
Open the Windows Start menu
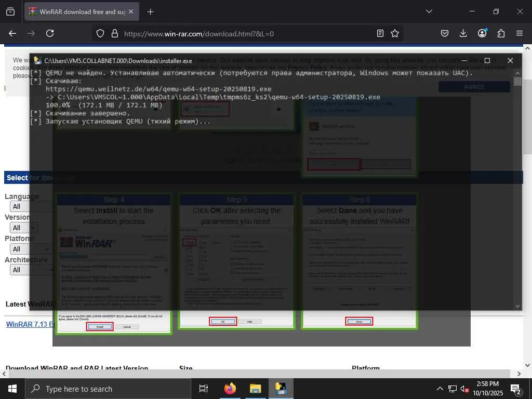pos(12,389)
